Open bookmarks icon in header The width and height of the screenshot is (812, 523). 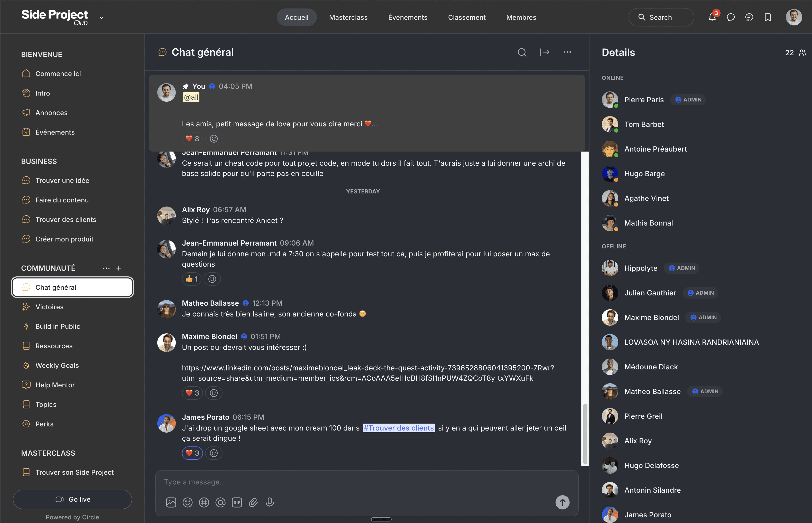pyautogui.click(x=768, y=17)
